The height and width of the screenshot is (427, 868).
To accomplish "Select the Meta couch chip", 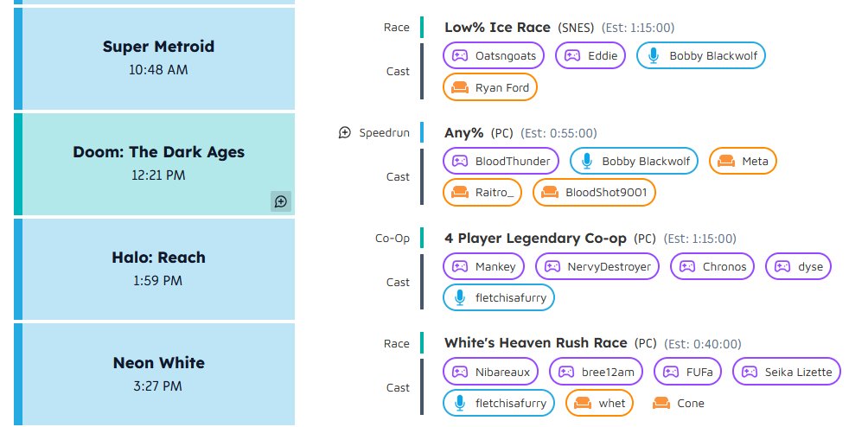I will [743, 161].
